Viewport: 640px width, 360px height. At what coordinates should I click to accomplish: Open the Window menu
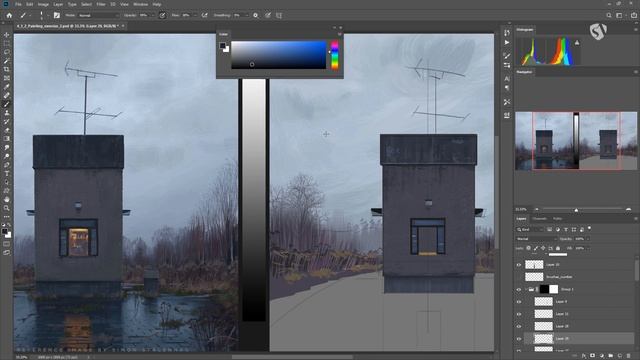tap(141, 4)
